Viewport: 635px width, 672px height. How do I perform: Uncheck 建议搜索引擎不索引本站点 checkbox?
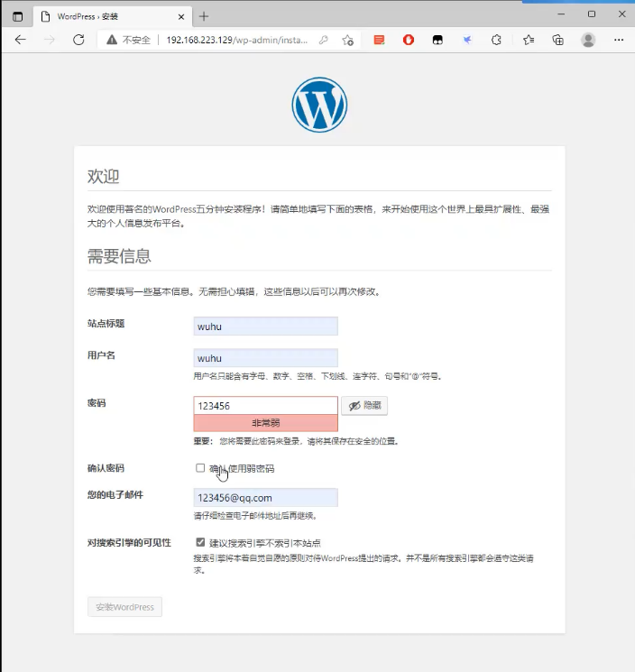(x=200, y=543)
